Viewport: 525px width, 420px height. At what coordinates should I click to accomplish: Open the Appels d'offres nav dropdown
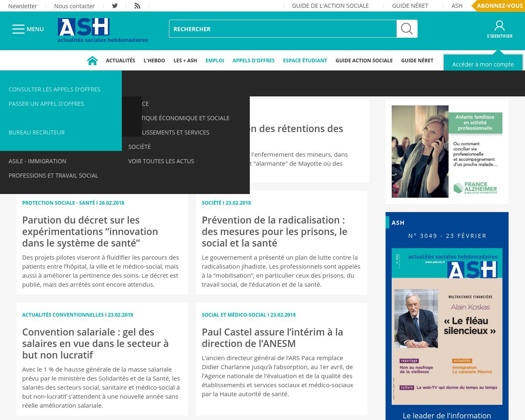click(253, 61)
